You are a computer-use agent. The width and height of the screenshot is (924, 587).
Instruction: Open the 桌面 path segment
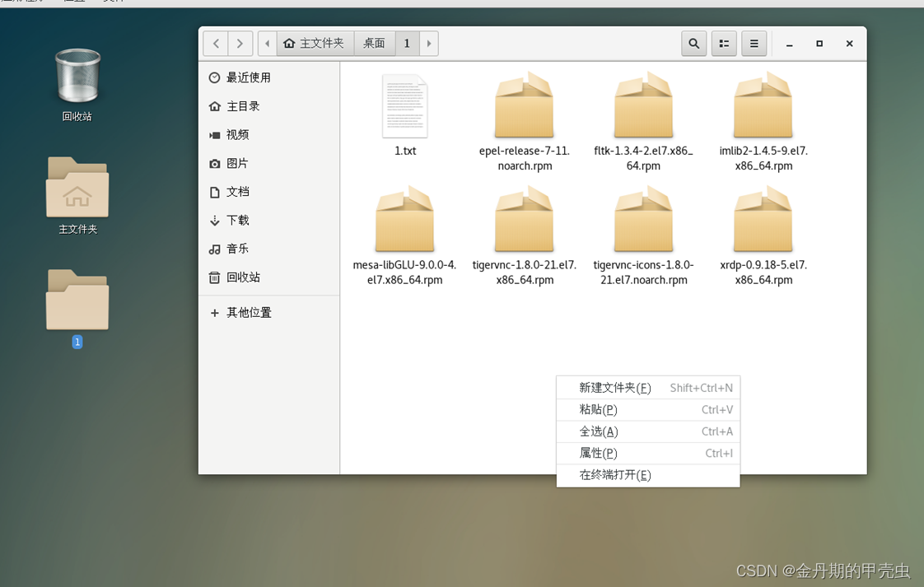point(374,44)
